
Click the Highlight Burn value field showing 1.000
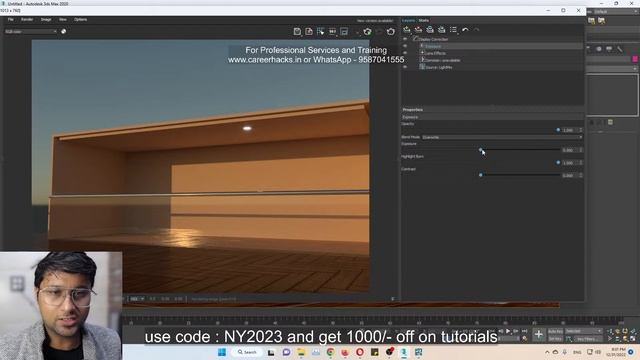click(570, 163)
